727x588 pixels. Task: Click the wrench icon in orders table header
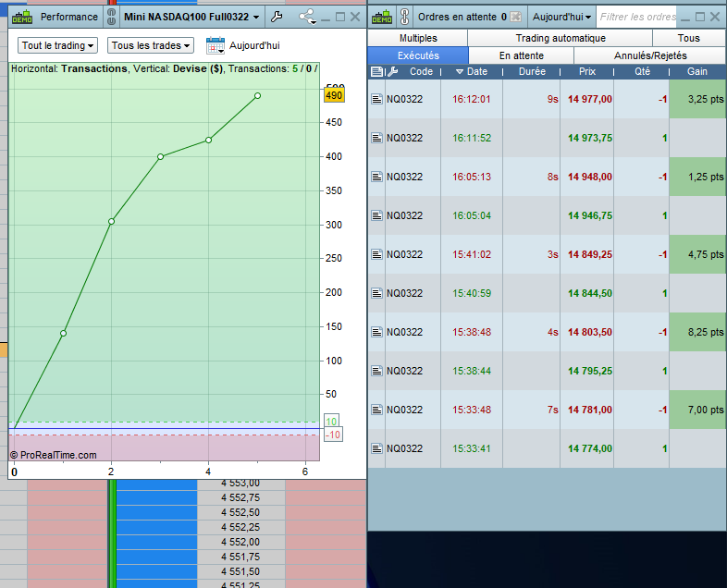coord(393,71)
